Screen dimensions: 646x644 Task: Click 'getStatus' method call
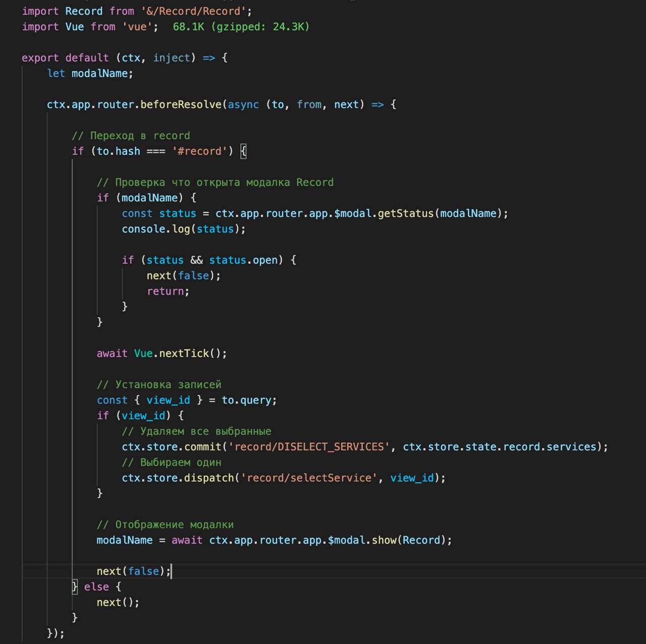[x=406, y=214]
